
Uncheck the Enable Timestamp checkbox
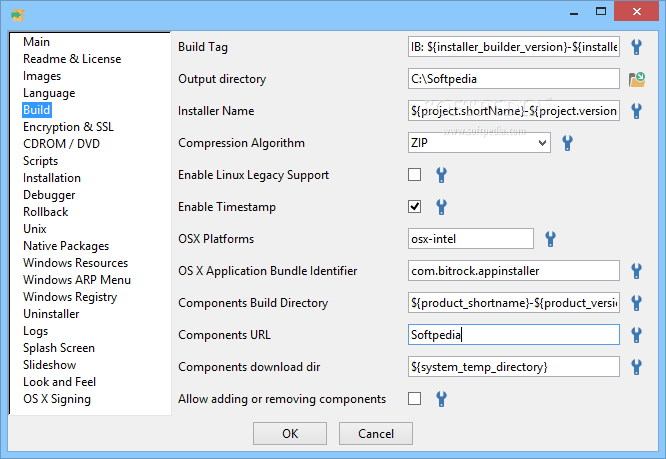(415, 207)
